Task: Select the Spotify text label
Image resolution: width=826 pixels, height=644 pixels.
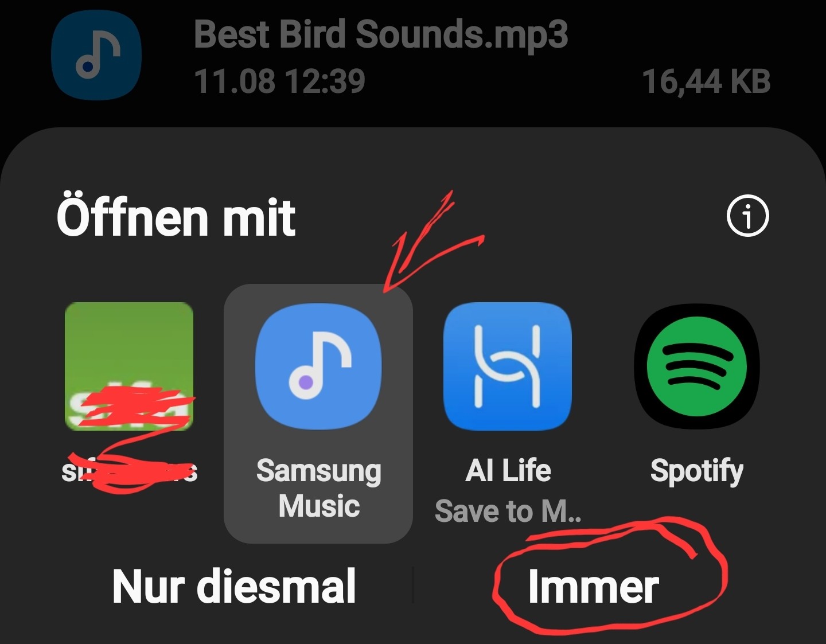Action: (x=697, y=472)
